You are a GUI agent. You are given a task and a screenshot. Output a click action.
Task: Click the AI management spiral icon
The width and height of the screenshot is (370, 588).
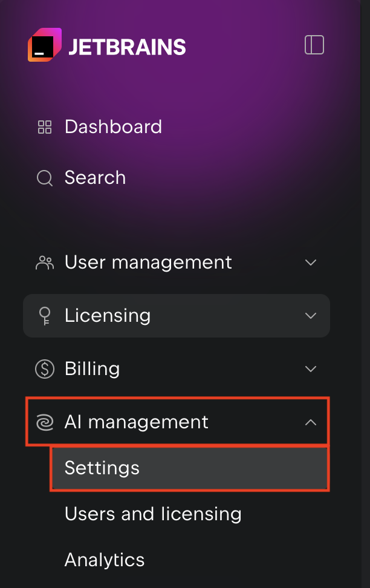[45, 423]
